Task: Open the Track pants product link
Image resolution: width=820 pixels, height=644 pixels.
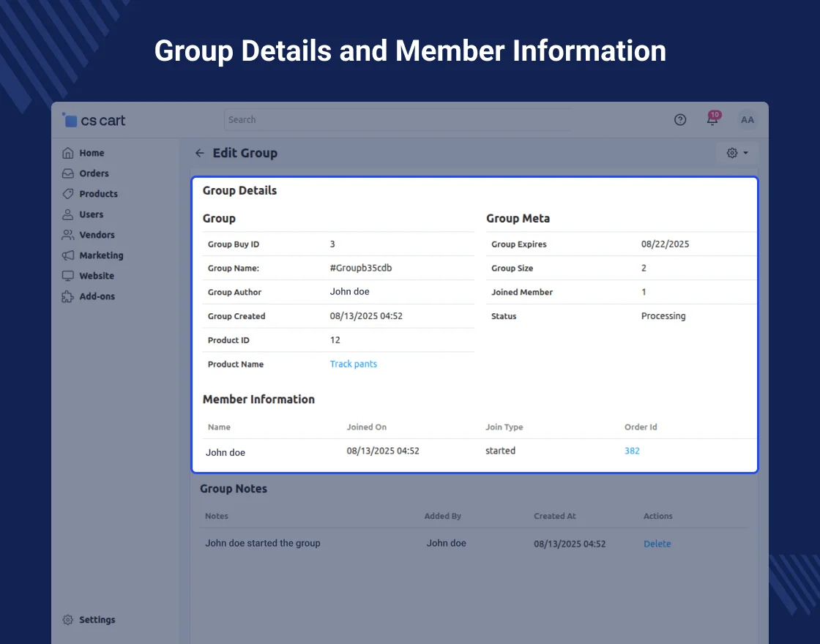Action: pyautogui.click(x=353, y=364)
